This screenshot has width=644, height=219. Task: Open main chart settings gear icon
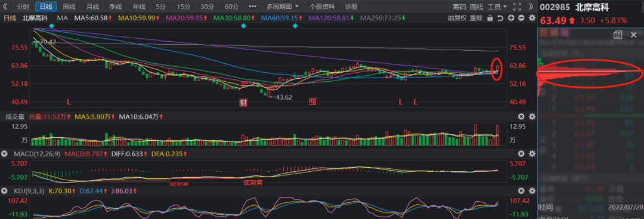pyautogui.click(x=532, y=18)
